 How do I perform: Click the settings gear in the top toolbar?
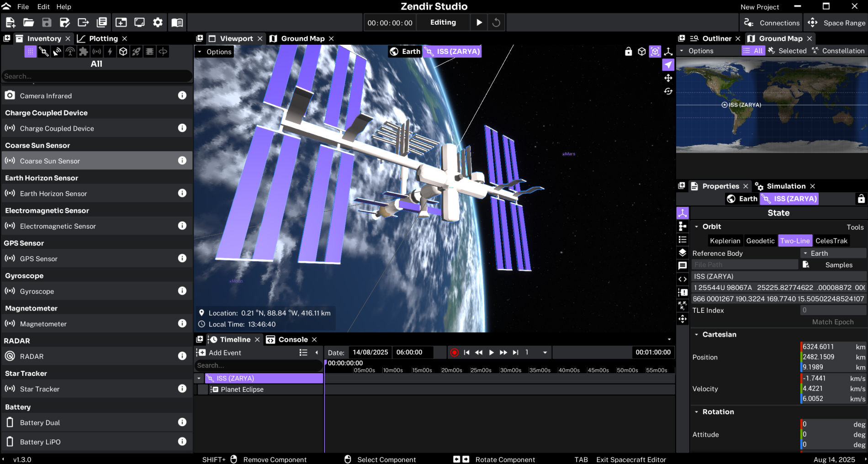(x=158, y=22)
